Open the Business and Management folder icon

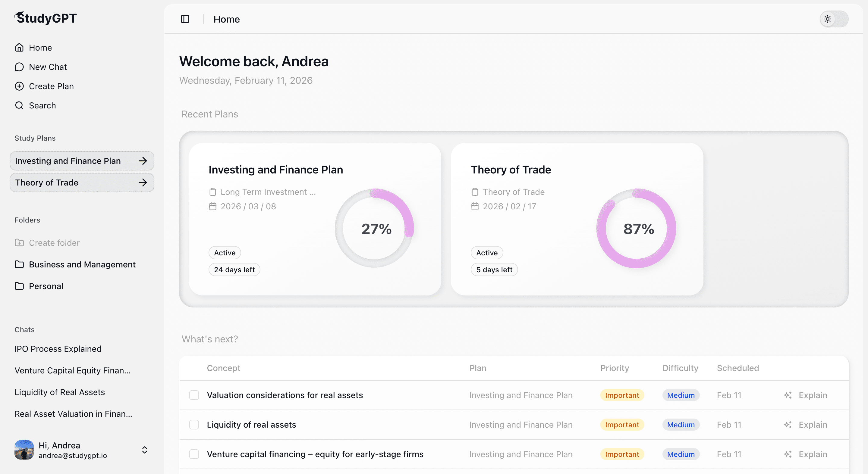pos(19,264)
